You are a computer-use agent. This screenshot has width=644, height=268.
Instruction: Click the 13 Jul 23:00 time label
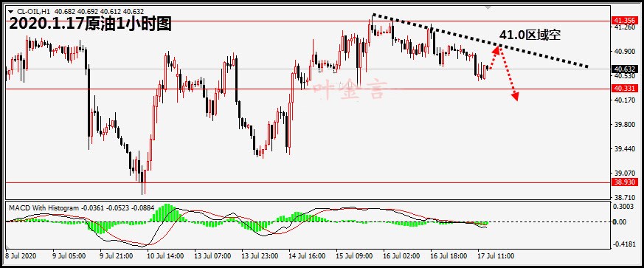[x=259, y=255]
